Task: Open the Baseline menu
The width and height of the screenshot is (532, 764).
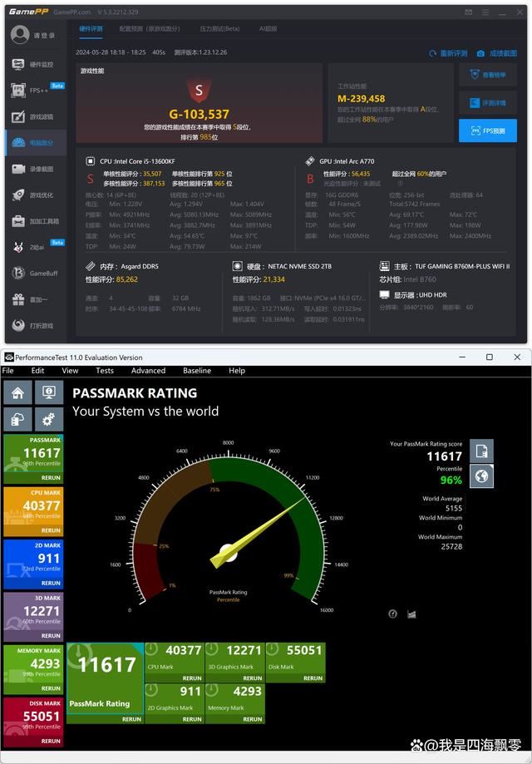Action: click(x=197, y=371)
